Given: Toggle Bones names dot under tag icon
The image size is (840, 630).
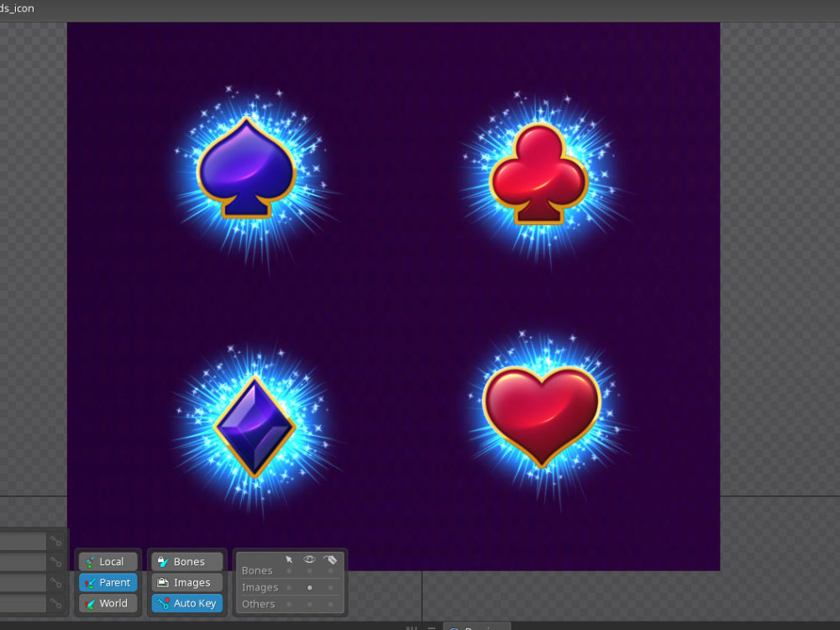Looking at the screenshot, I should [330, 571].
